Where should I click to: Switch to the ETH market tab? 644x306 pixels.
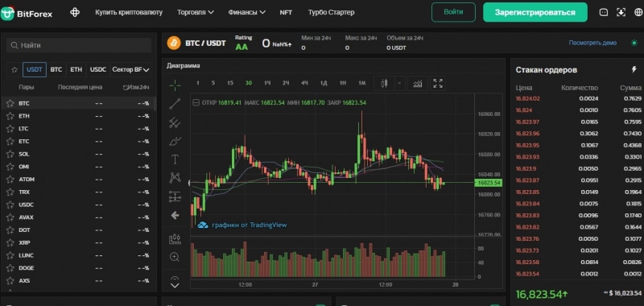(76, 70)
